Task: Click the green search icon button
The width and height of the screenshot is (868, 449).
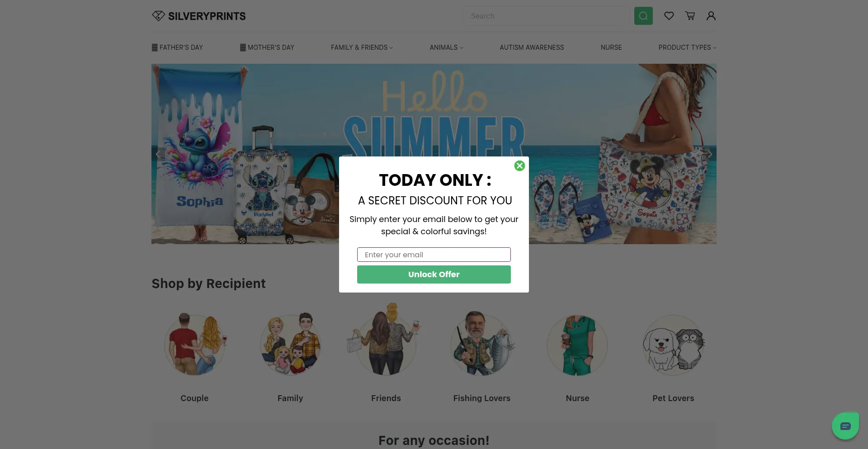Action: point(643,16)
